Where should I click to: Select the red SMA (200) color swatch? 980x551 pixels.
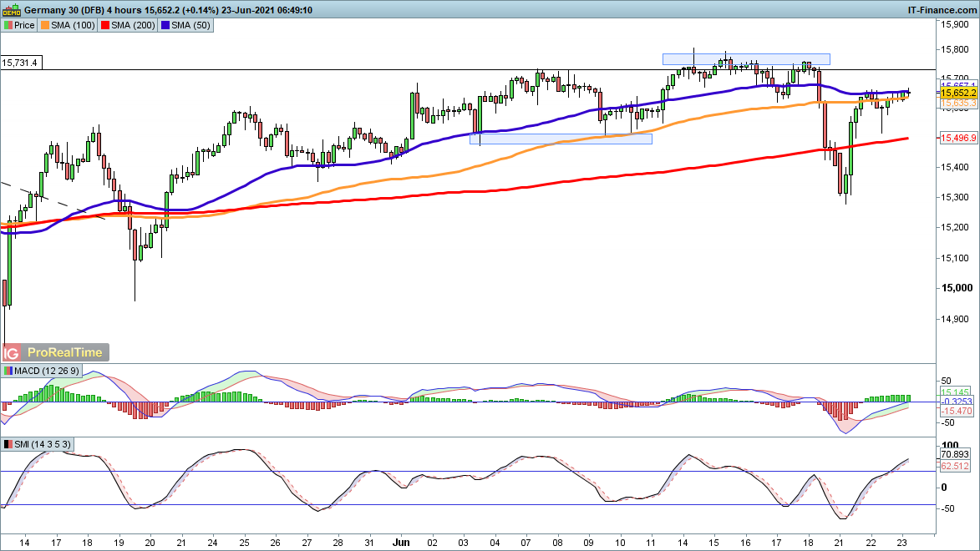[105, 25]
